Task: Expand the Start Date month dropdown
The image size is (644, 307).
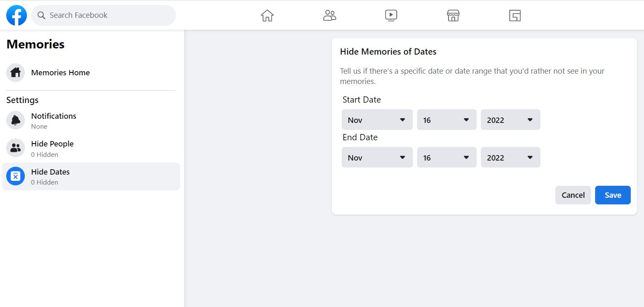Action: (x=377, y=120)
